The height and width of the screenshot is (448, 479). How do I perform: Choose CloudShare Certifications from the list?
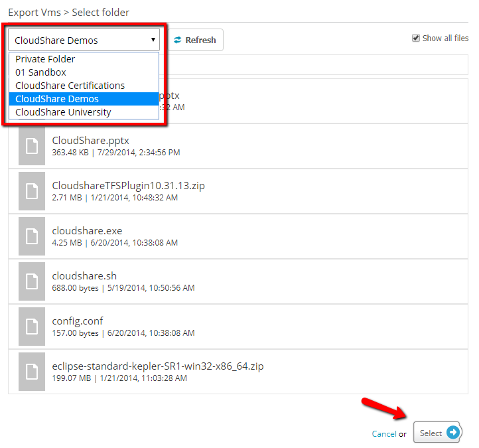84,86
